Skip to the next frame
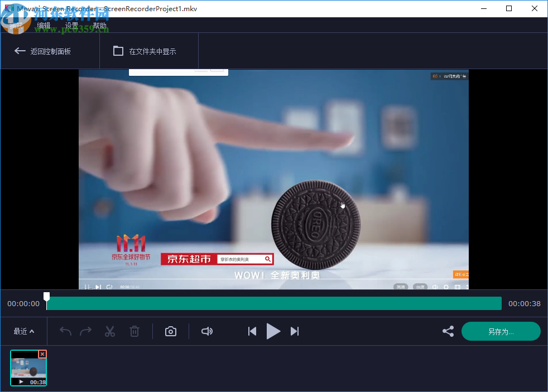Viewport: 548px width, 392px height. point(295,331)
